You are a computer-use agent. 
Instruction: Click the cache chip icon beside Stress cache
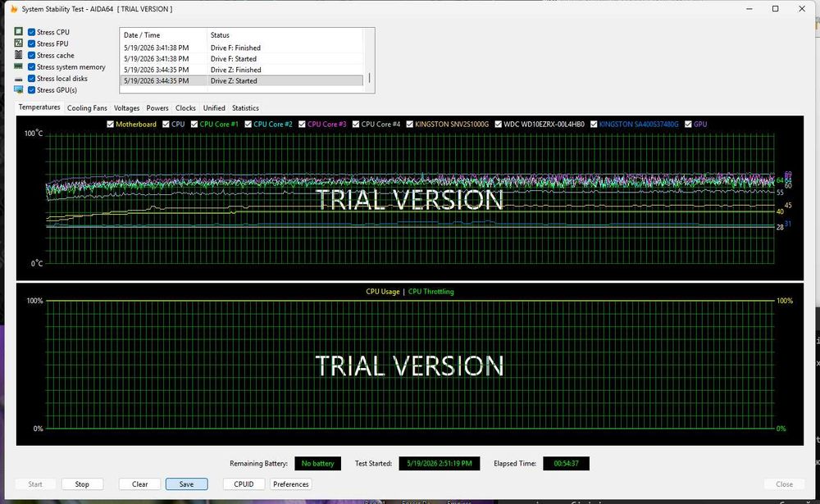click(18, 55)
